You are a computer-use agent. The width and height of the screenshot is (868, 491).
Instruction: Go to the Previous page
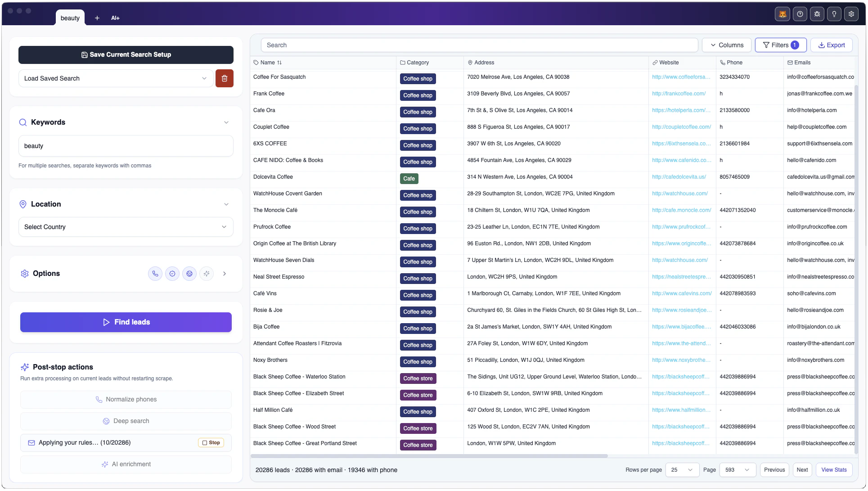point(774,470)
